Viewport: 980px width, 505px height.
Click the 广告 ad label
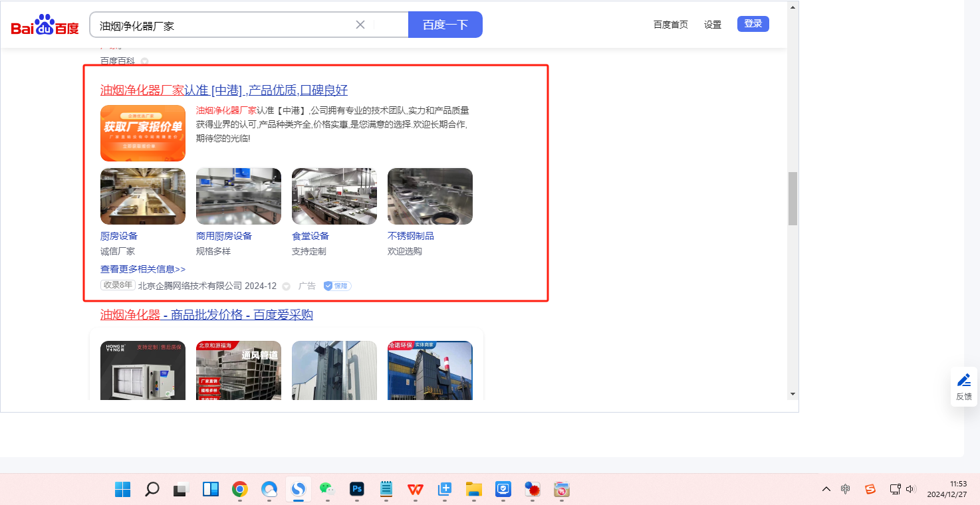point(307,286)
